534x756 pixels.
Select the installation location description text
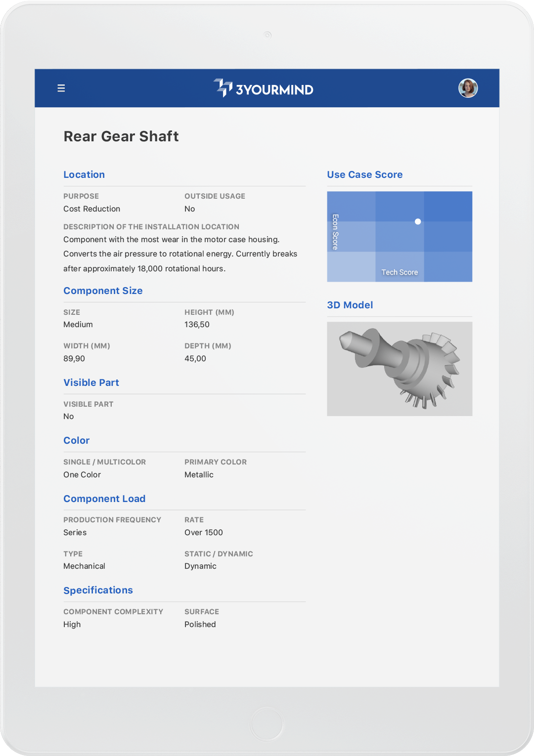tap(180, 254)
